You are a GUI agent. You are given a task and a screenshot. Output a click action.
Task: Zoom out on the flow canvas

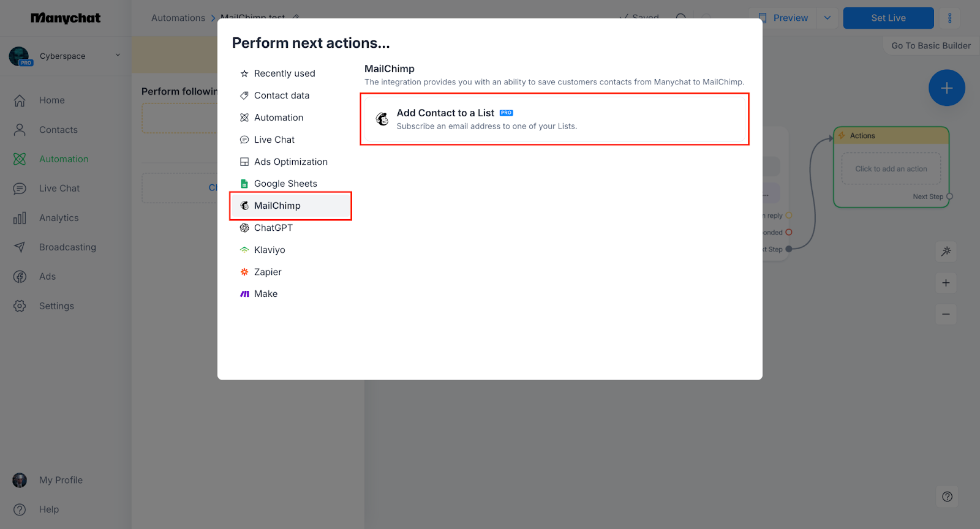coord(946,315)
